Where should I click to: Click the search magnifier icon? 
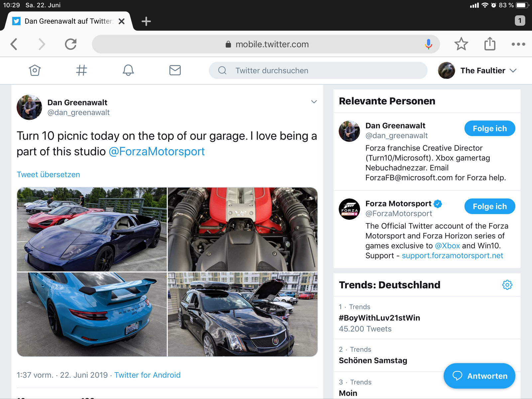pos(222,70)
